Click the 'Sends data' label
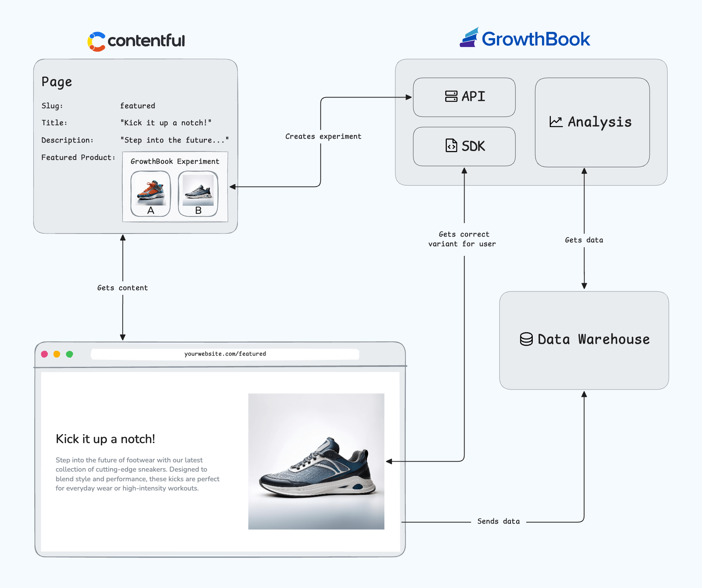The width and height of the screenshot is (702, 588). pos(498,521)
